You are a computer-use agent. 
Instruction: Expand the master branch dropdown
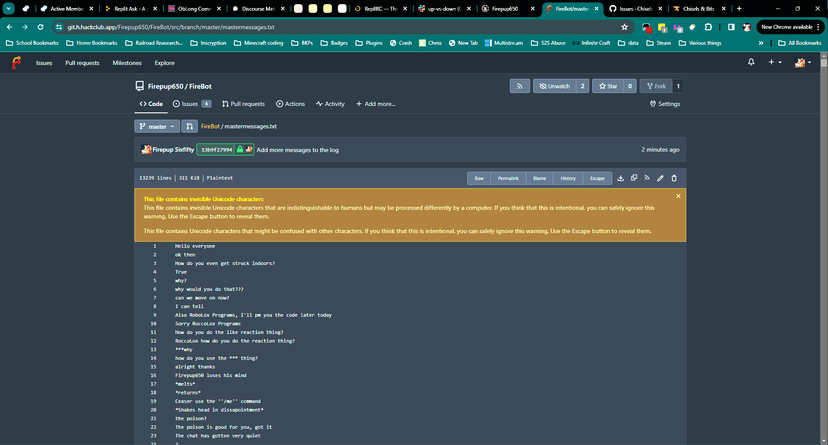point(157,127)
